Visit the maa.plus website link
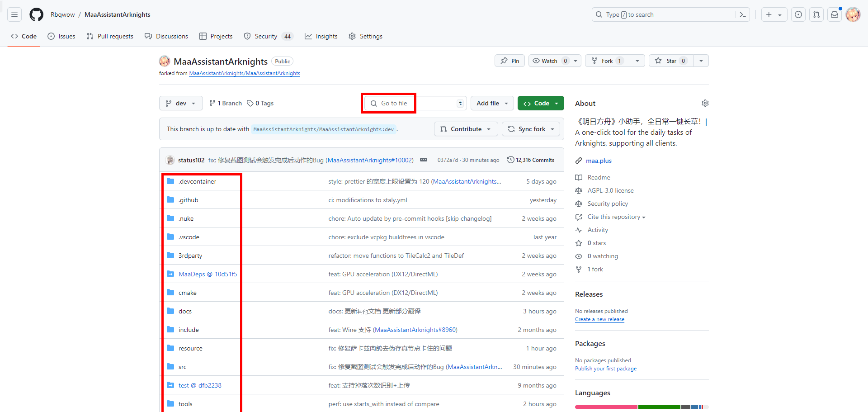The image size is (868, 412). click(599, 161)
